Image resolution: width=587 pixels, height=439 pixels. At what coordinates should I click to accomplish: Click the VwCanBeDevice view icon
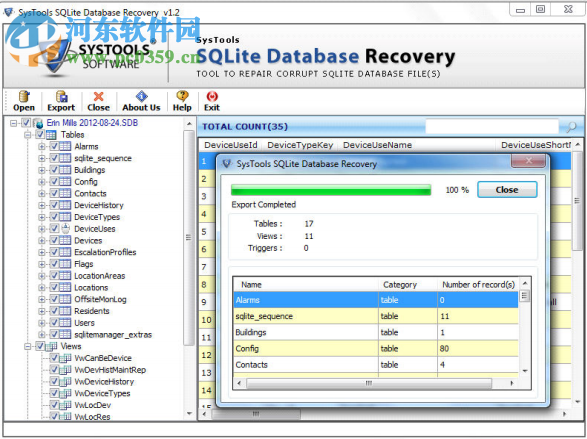[x=65, y=358]
